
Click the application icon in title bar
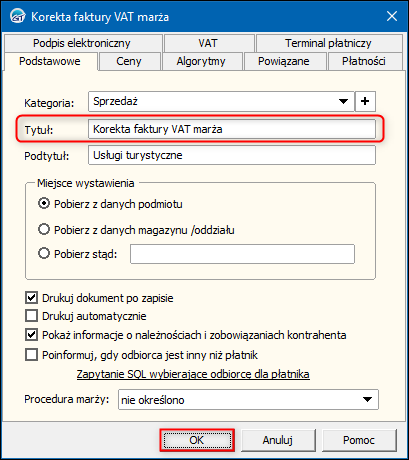tap(17, 16)
